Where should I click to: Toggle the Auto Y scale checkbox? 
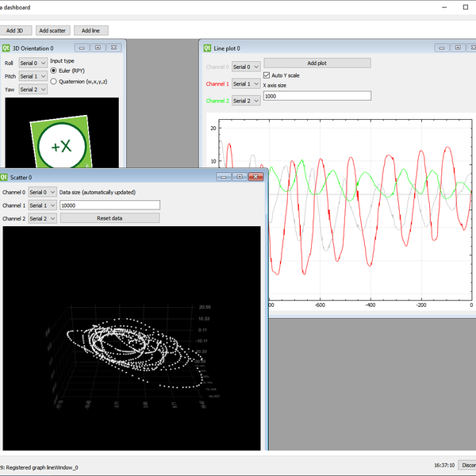click(267, 75)
